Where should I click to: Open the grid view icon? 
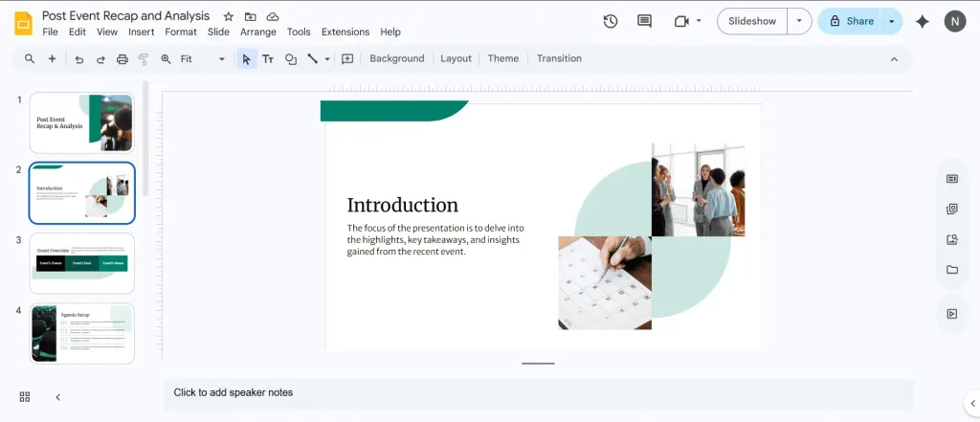(25, 397)
